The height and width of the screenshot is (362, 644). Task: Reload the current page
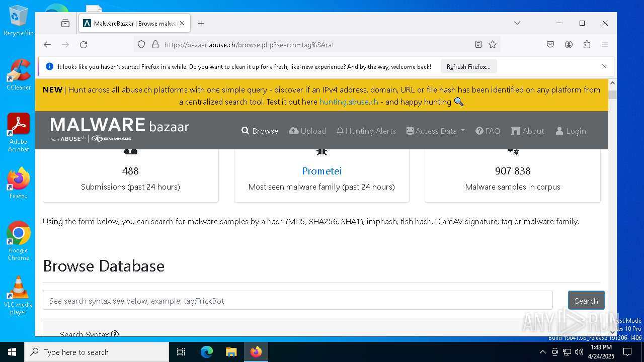84,44
